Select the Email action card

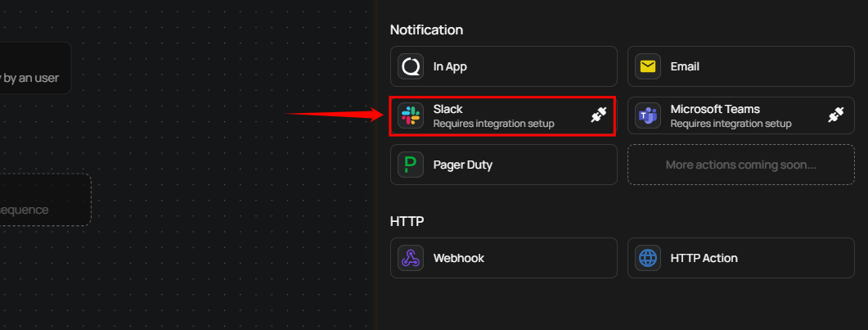point(740,66)
